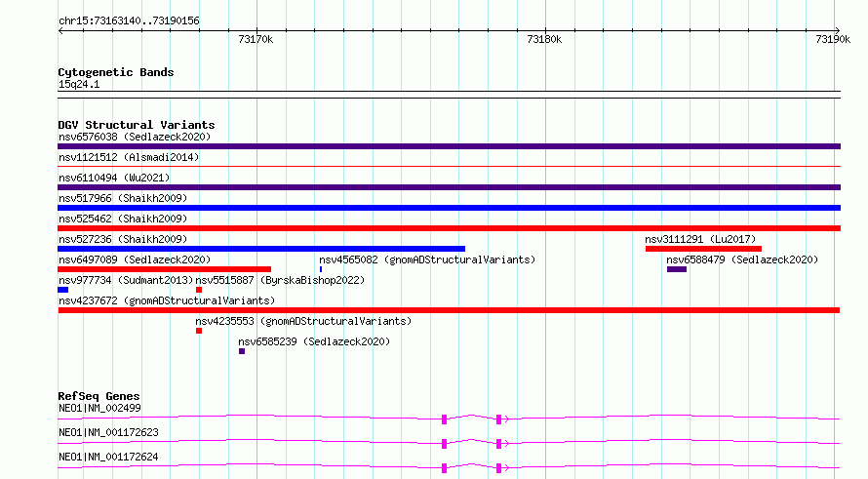Open the nsv6588479 (Sedlazeck2020) label
The image size is (868, 479).
[x=742, y=259]
